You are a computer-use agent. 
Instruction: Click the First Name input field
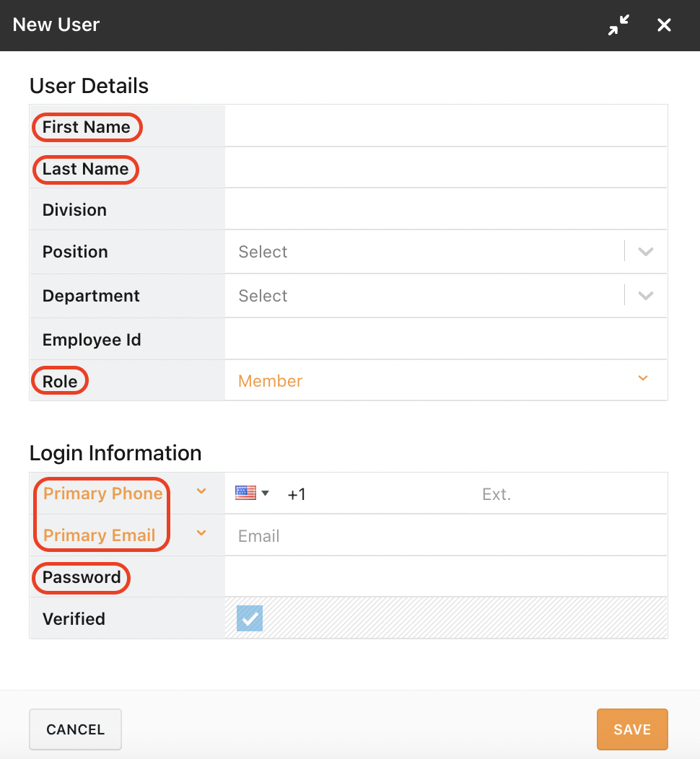446,126
